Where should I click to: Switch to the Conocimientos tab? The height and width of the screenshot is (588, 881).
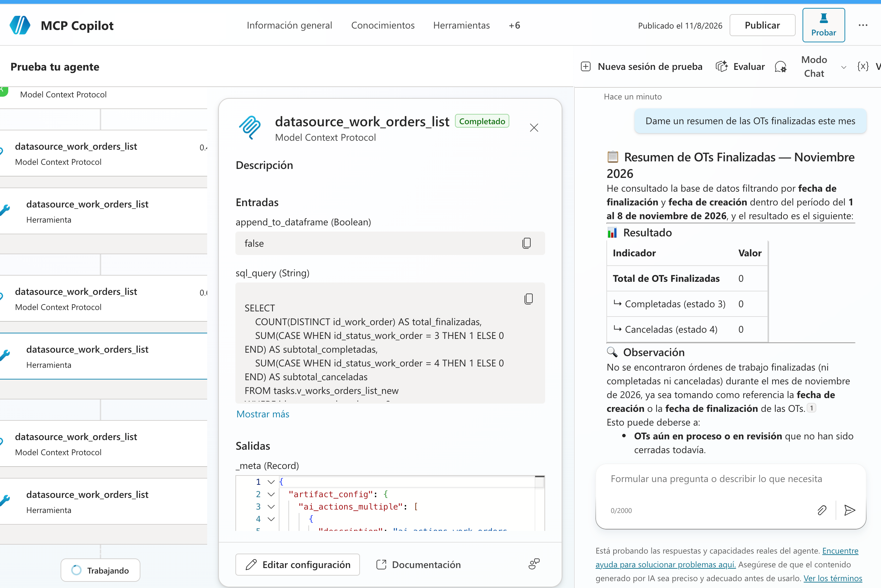pos(383,25)
